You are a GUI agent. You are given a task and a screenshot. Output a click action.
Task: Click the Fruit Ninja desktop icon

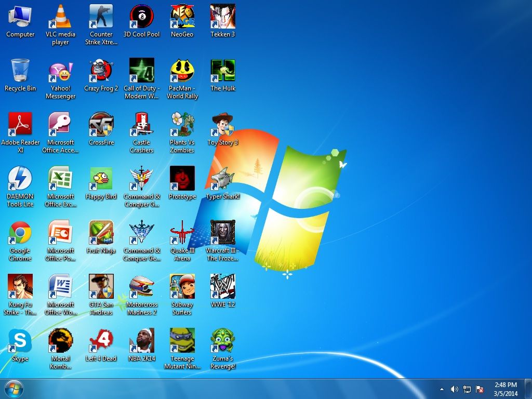point(101,233)
